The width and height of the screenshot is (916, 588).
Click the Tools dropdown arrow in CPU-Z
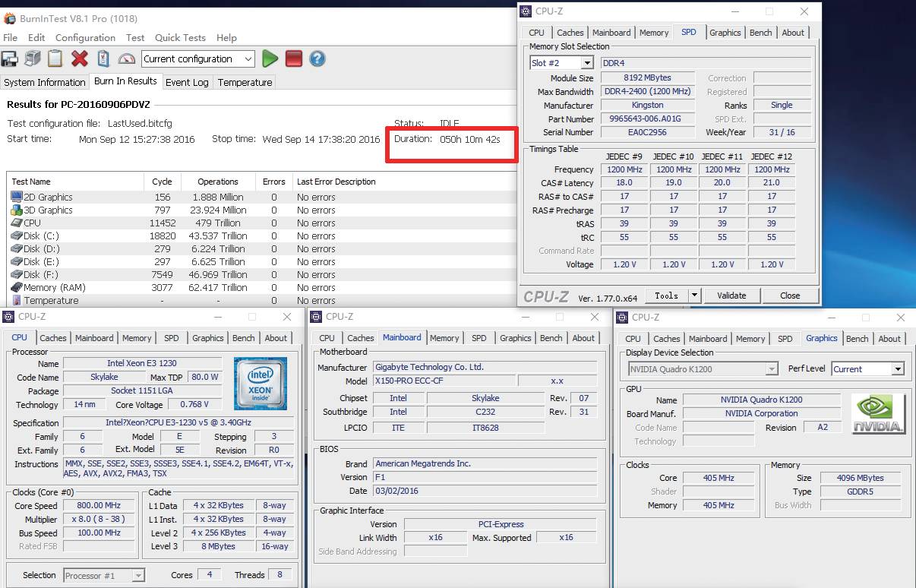[693, 296]
